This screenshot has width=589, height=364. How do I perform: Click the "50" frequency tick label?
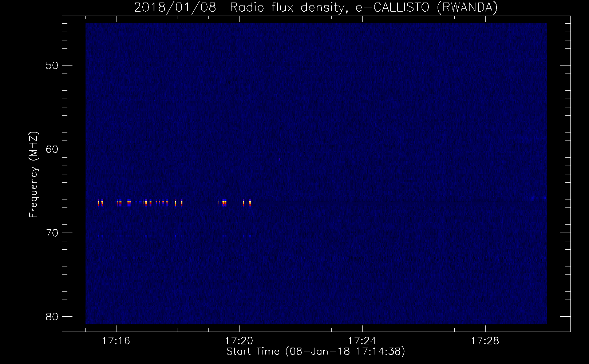[x=52, y=66]
